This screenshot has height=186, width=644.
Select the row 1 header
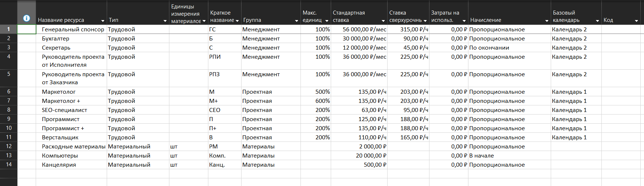click(9, 29)
